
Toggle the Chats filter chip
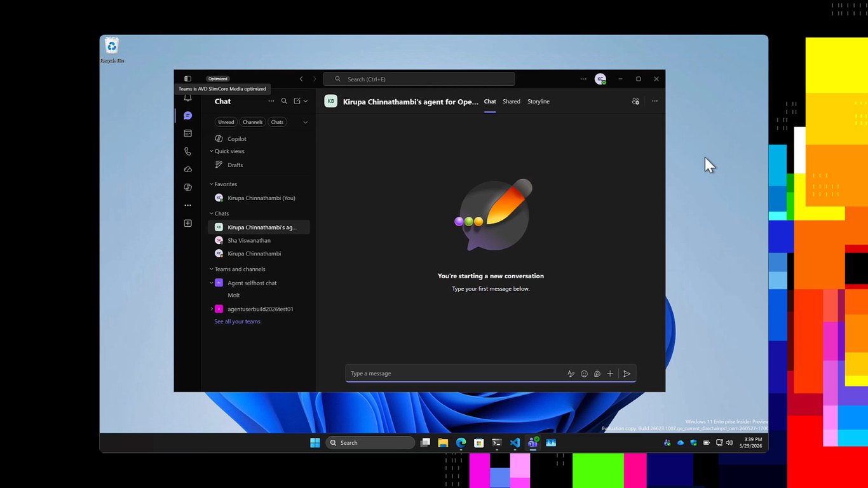click(x=277, y=122)
